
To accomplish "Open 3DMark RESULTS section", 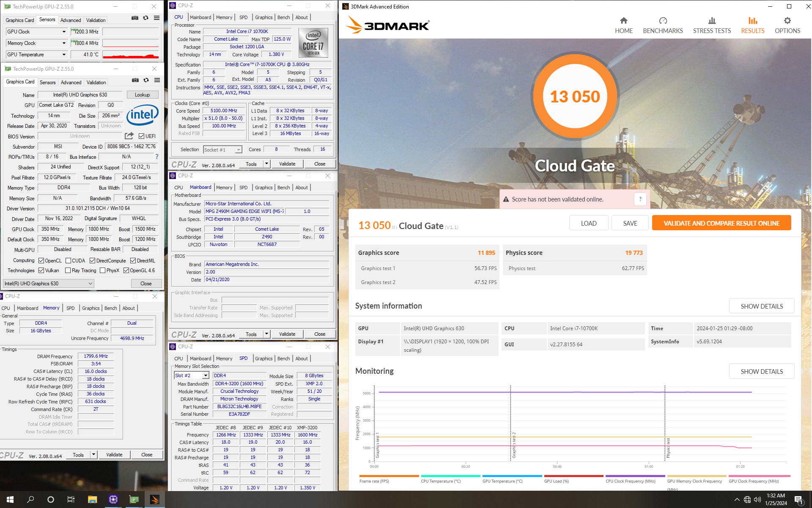I will pyautogui.click(x=752, y=25).
